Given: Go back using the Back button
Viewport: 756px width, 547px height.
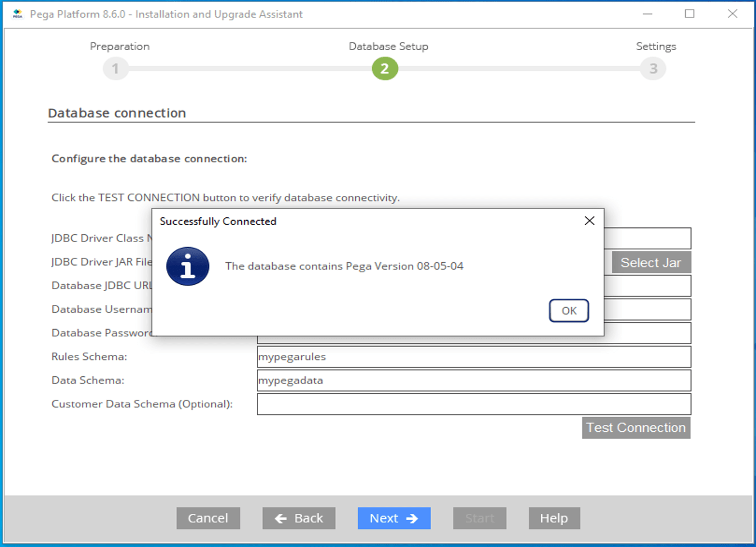Looking at the screenshot, I should (x=298, y=518).
